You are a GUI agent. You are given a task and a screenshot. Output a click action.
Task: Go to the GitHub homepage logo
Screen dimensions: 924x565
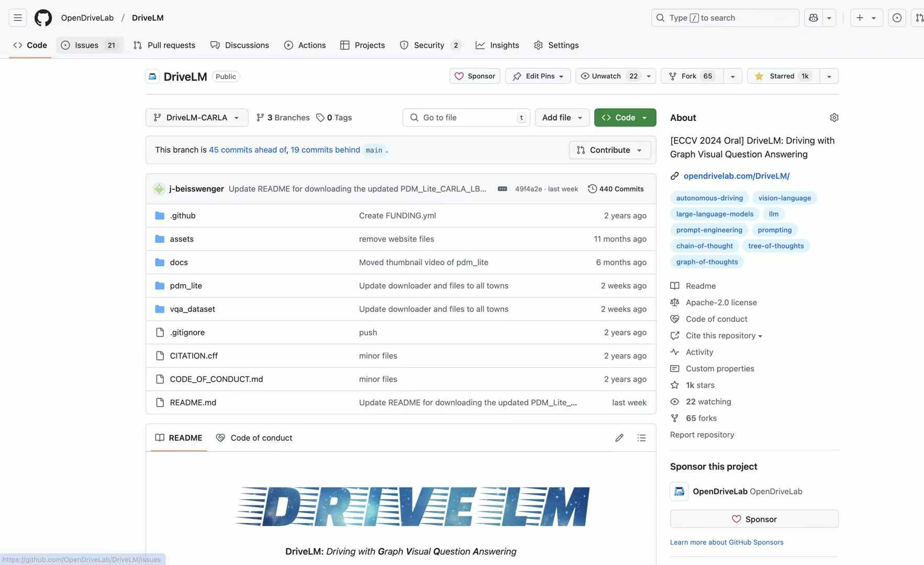click(x=43, y=18)
